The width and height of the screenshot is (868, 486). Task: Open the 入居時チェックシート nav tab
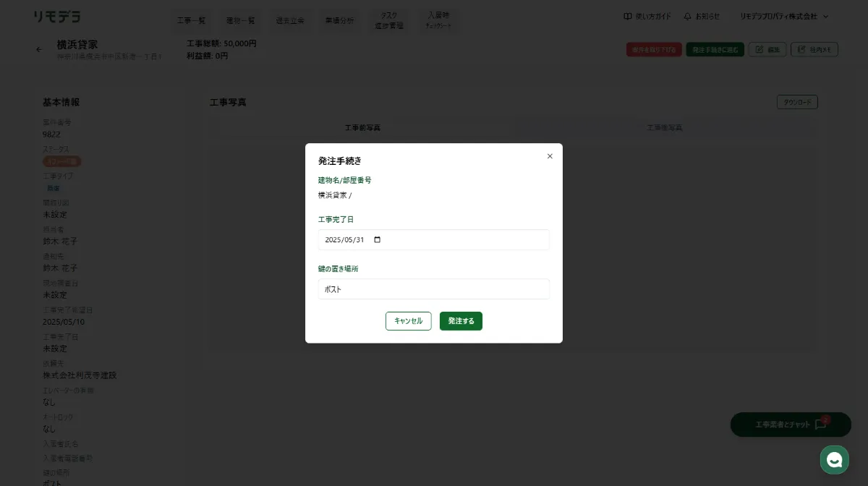[438, 20]
